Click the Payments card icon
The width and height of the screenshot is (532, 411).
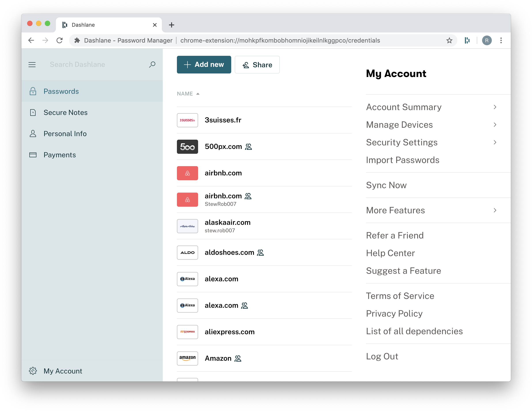click(33, 154)
